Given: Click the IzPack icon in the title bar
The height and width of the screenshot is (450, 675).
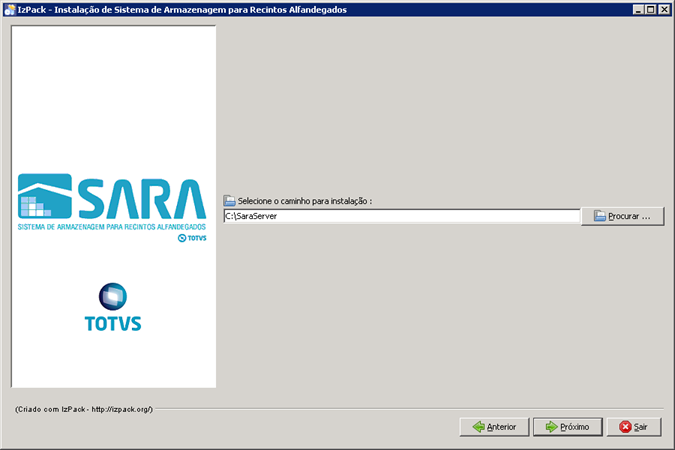Looking at the screenshot, I should pyautogui.click(x=9, y=9).
